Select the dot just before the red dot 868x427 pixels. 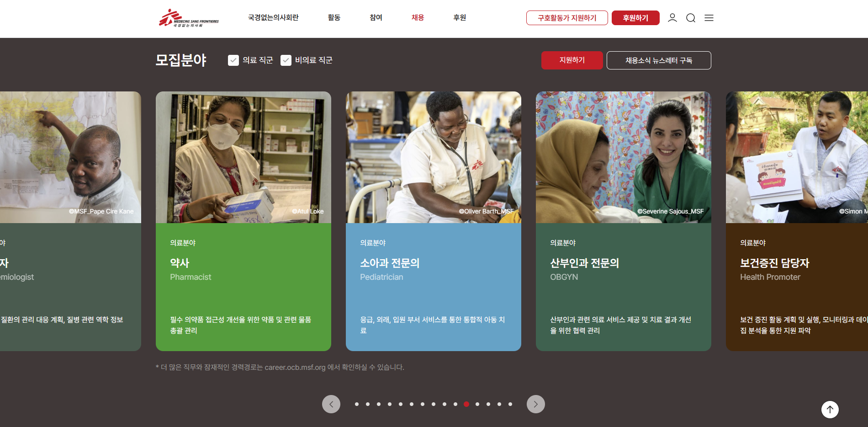[455, 404]
